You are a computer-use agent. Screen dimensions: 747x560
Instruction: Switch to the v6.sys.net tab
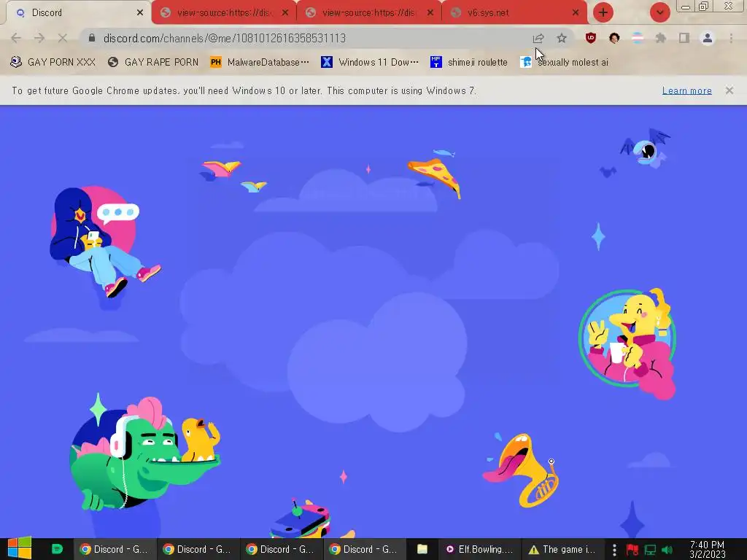point(515,13)
